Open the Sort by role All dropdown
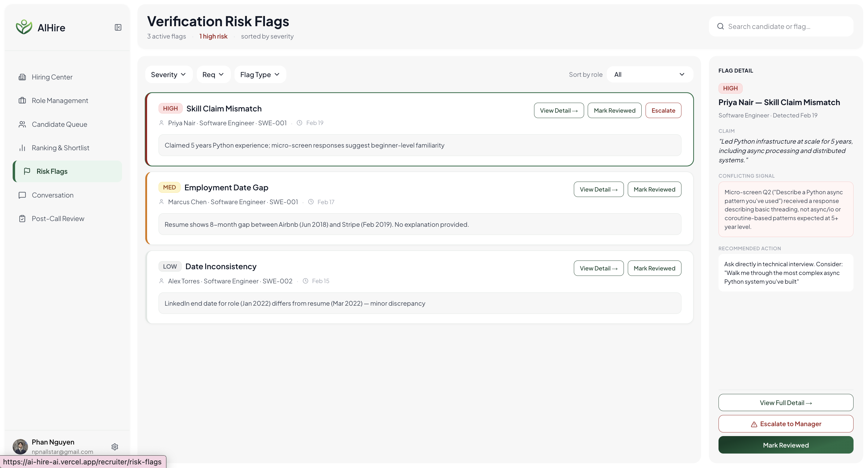The image size is (868, 468). (x=649, y=74)
